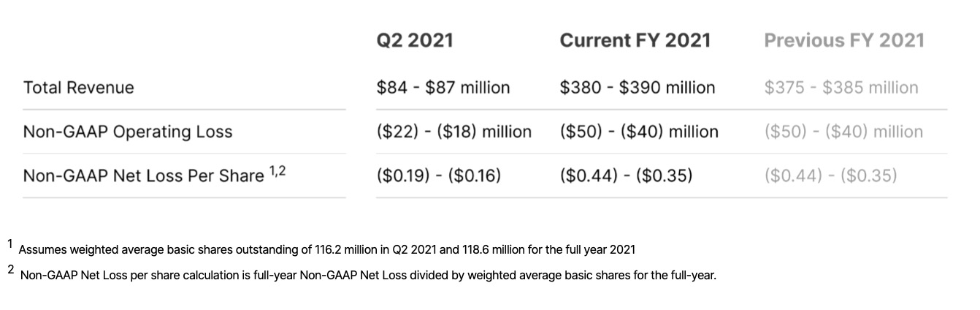Screen dimensions: 980x310
Task: Click the 1,2 superscript footnote reference
Action: point(277,171)
